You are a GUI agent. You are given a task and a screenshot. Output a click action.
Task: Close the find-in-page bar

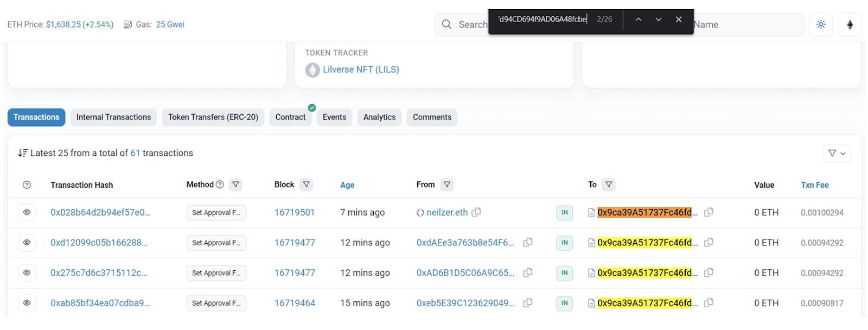tap(678, 20)
